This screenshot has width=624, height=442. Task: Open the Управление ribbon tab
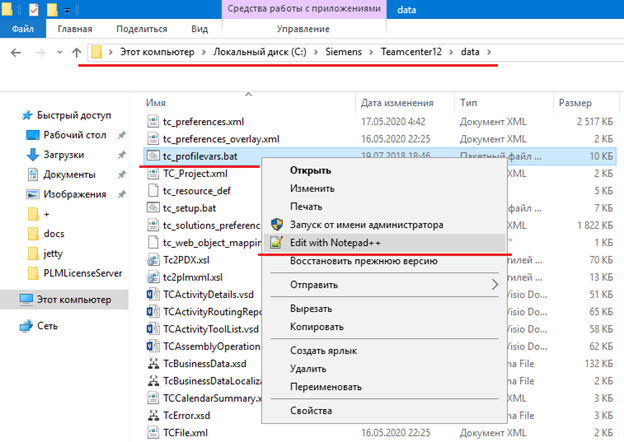[303, 29]
